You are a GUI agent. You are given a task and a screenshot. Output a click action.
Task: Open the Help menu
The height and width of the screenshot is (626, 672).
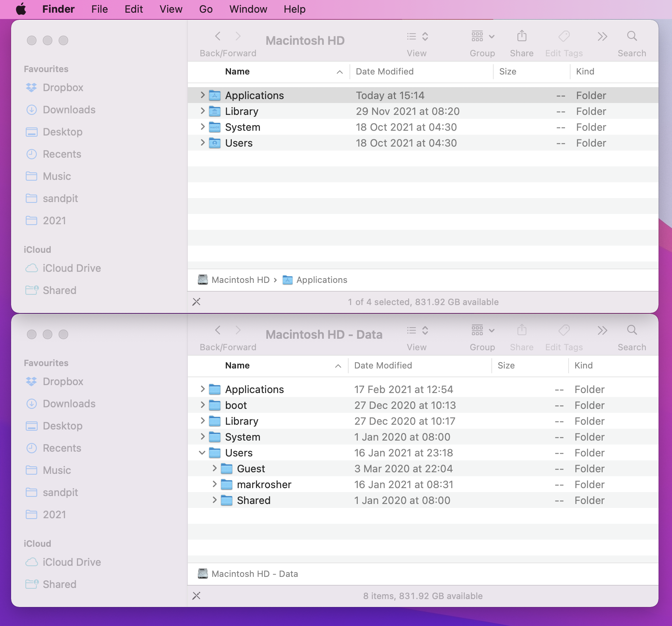pyautogui.click(x=294, y=9)
